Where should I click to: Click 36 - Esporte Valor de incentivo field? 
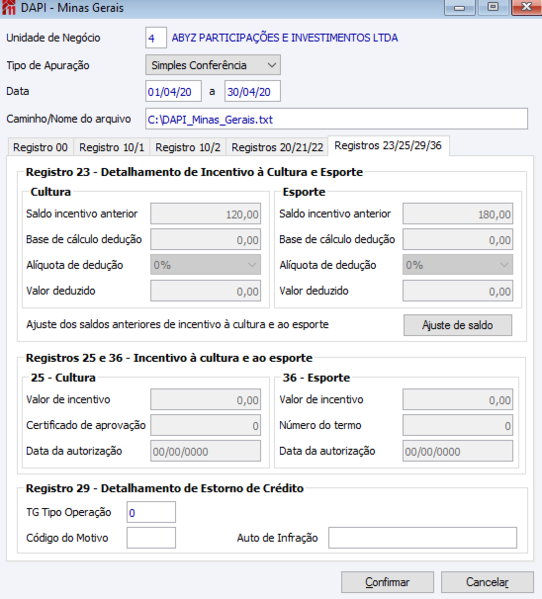click(x=458, y=399)
